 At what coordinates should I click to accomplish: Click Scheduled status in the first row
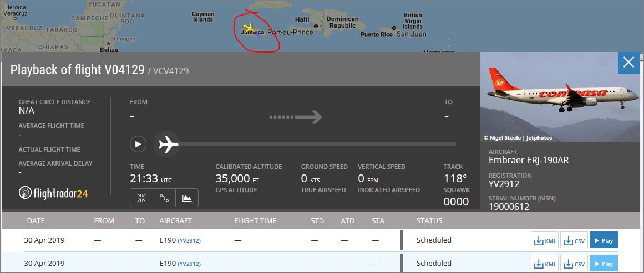(434, 240)
